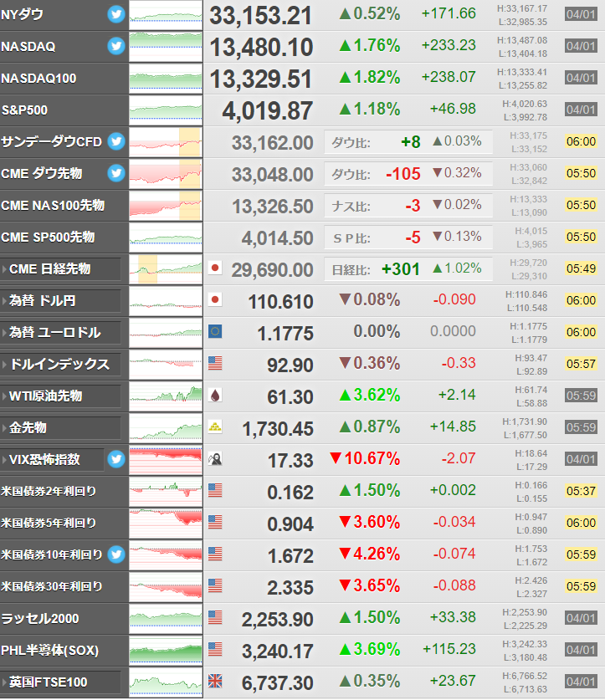The height and width of the screenshot is (700, 605).
Task: Tweet 米国債券10年利回り using its Twitter icon
Action: tap(116, 554)
